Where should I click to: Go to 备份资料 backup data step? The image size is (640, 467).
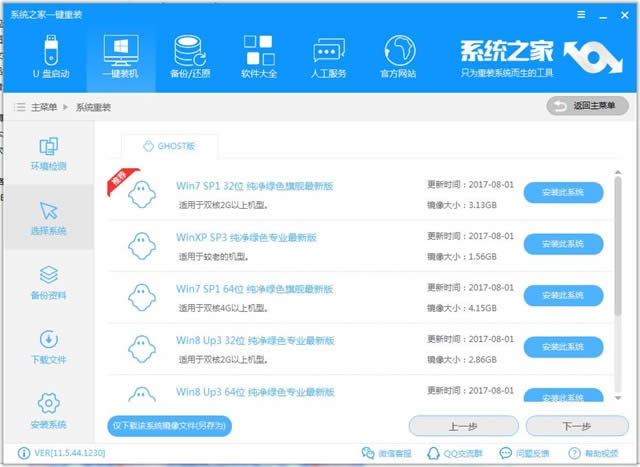49,282
